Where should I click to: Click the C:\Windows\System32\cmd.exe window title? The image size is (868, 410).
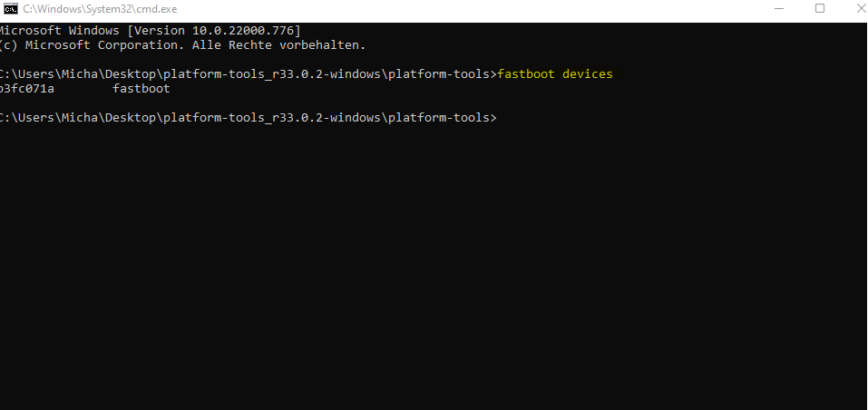click(86, 9)
